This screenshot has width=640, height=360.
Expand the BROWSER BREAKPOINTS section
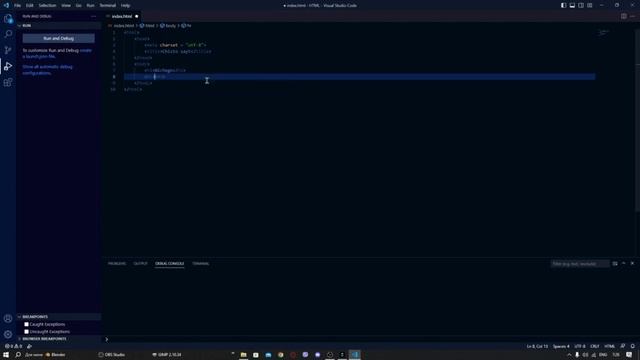(x=59, y=339)
